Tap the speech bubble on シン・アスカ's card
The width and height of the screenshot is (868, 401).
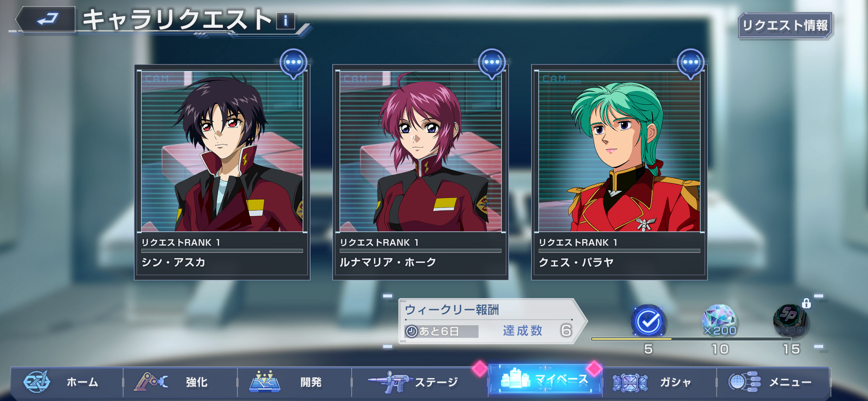[293, 63]
